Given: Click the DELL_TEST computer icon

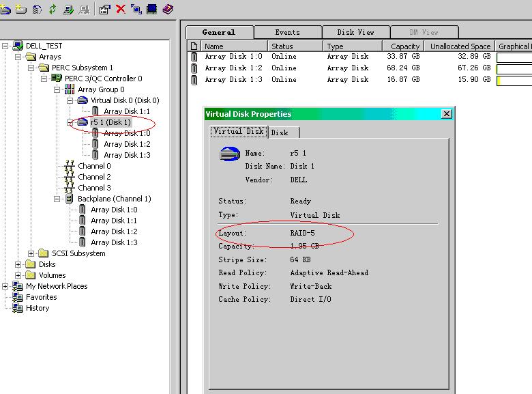Looking at the screenshot, I should click(18, 46).
